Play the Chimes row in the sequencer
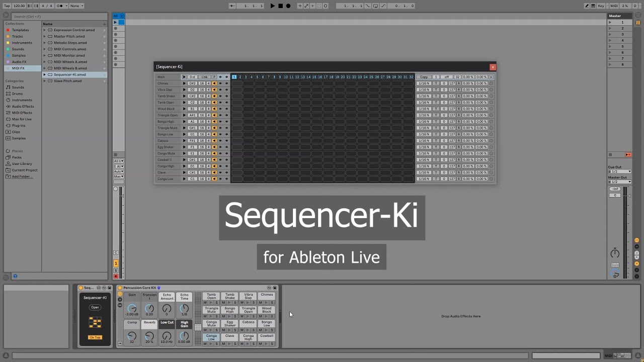The height and width of the screenshot is (362, 644). tap(184, 83)
